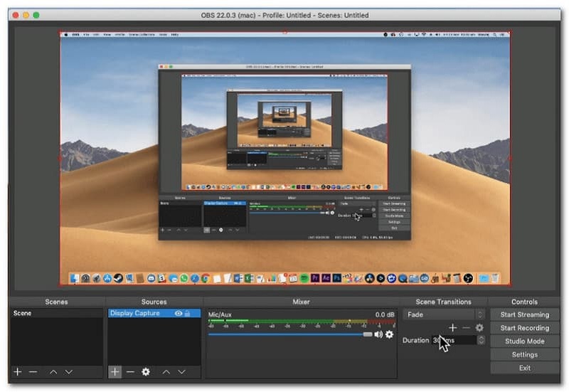Viewport: 569px width, 392px height.
Task: Click Start Streaming
Action: [x=525, y=314]
